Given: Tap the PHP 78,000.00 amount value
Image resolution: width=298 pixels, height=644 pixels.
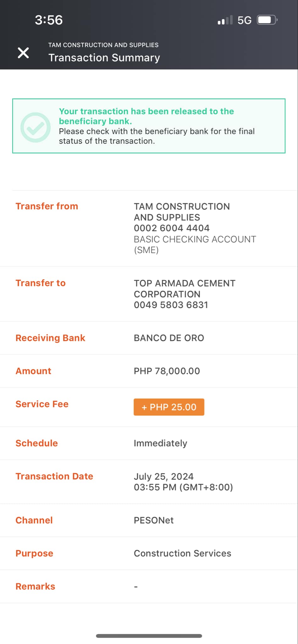Looking at the screenshot, I should tap(167, 371).
